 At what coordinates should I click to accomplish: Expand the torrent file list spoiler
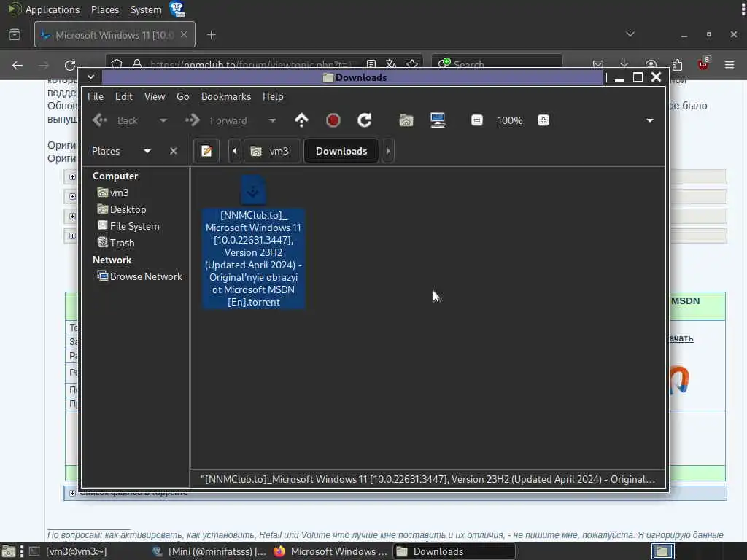72,494
